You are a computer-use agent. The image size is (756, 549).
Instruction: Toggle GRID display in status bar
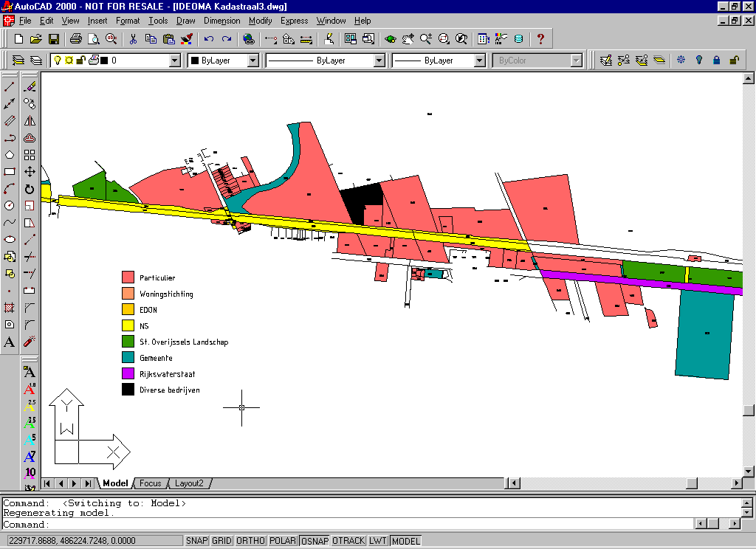coord(221,541)
